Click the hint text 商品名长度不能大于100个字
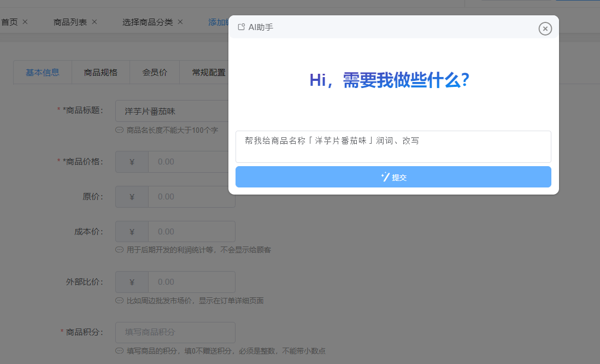 tap(172, 130)
